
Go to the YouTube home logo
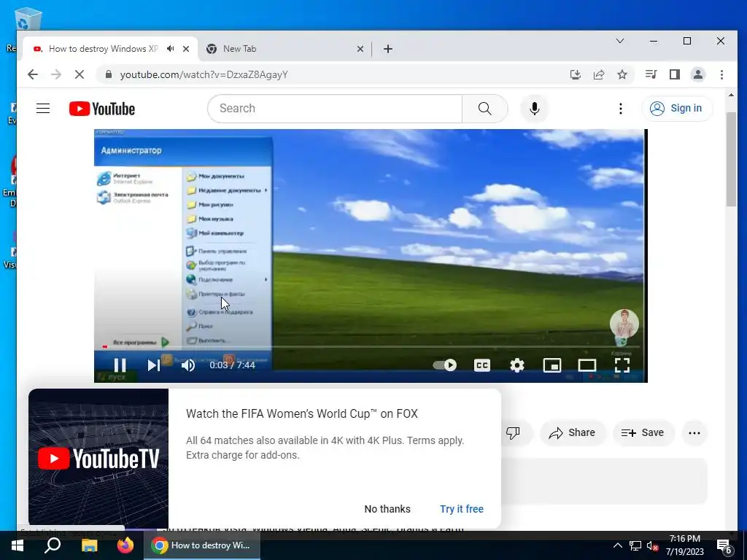(x=102, y=109)
